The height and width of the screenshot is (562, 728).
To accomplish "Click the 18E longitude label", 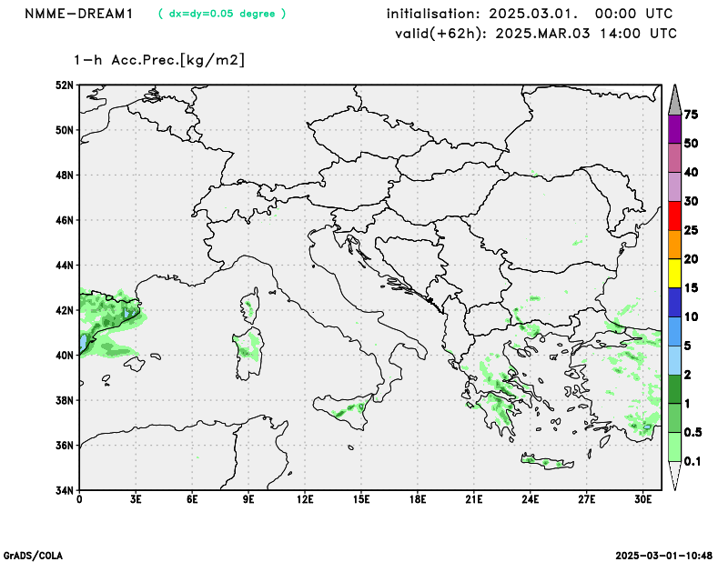I will click(418, 500).
